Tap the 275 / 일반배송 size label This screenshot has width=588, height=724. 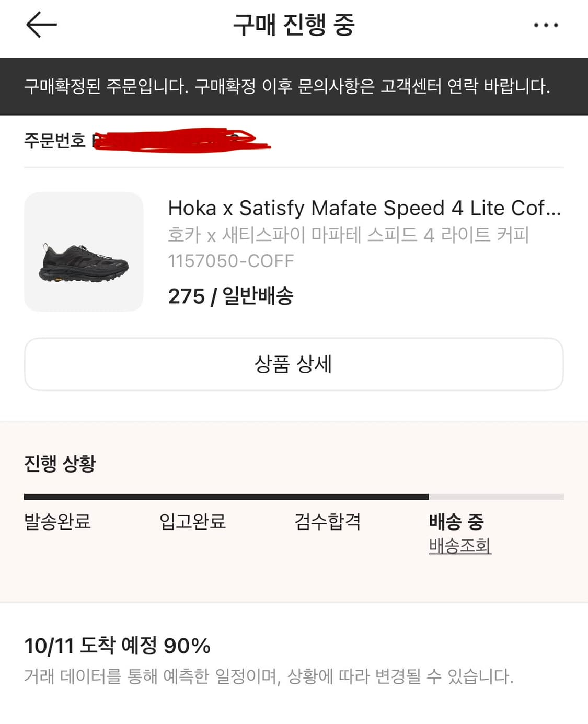point(230,296)
